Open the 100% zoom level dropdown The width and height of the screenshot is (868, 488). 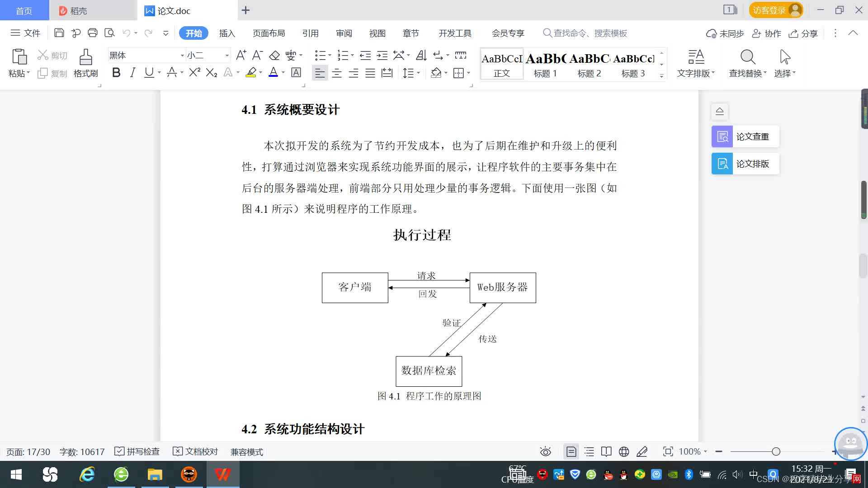coord(693,451)
